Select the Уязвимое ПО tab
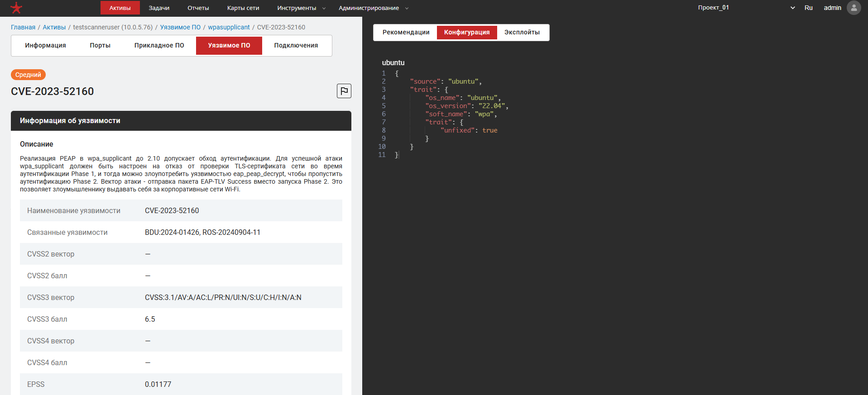 pyautogui.click(x=229, y=45)
